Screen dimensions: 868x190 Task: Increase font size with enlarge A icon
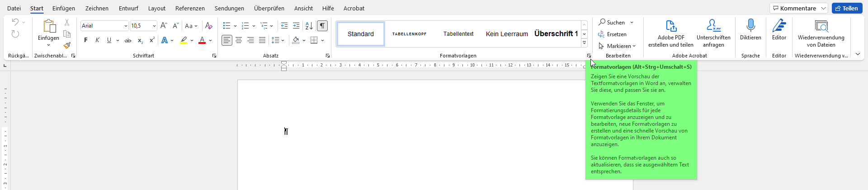(x=164, y=26)
